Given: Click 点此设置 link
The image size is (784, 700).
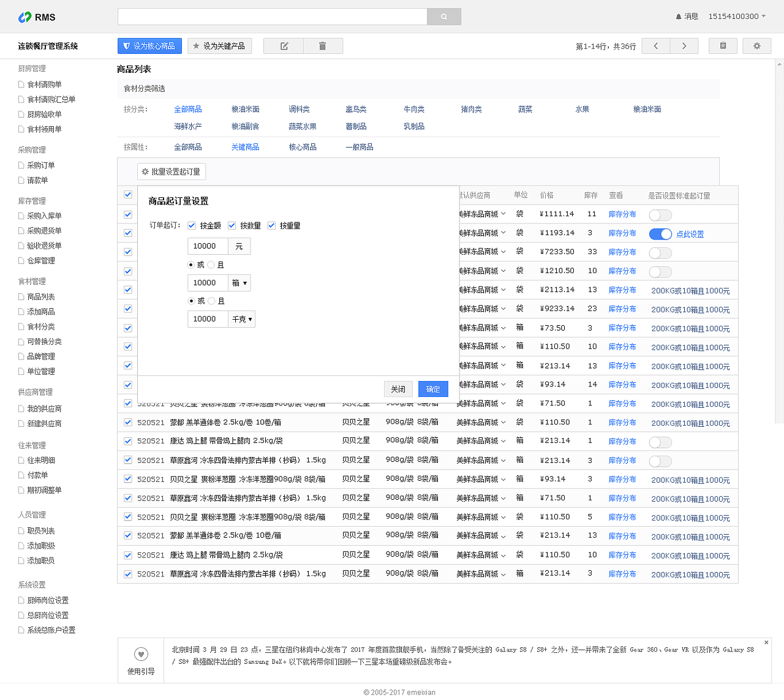Looking at the screenshot, I should (690, 234).
